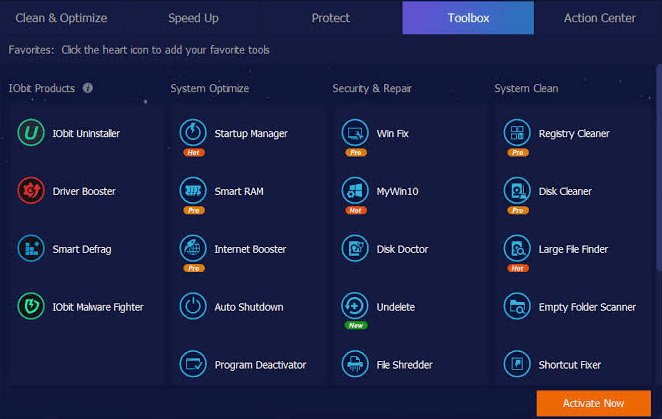662x419 pixels.
Task: Click the MyWin10 text label
Action: pos(397,191)
